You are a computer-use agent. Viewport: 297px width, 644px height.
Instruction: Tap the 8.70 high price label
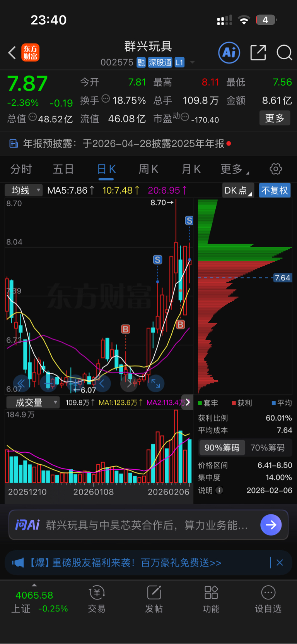pyautogui.click(x=162, y=203)
